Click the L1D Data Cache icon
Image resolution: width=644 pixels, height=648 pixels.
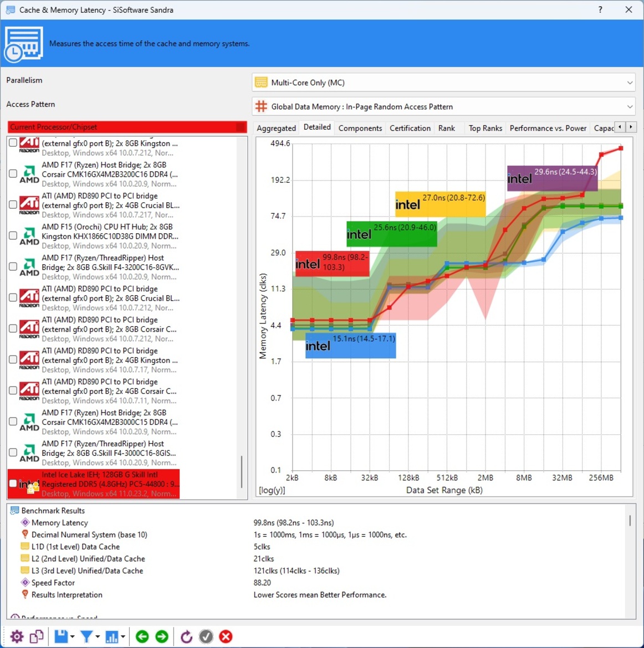tap(25, 546)
